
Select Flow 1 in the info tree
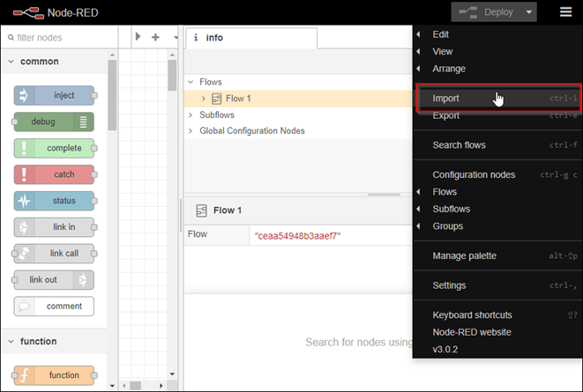click(x=238, y=99)
